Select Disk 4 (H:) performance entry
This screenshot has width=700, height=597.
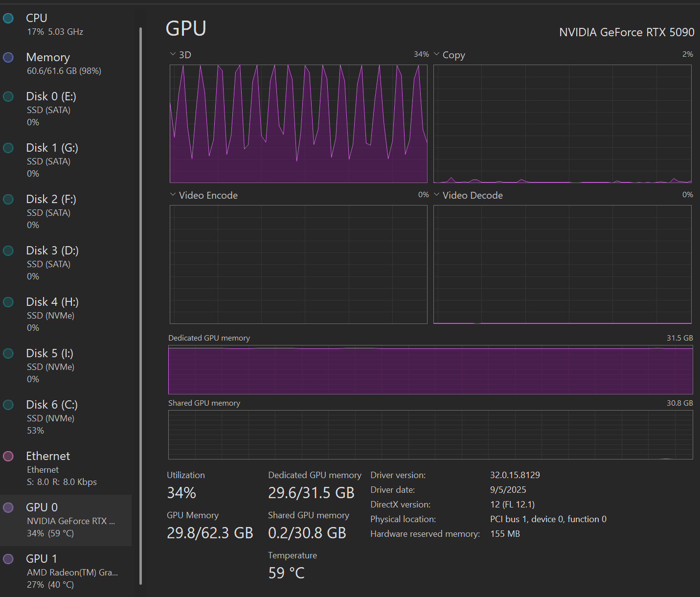tap(66, 314)
